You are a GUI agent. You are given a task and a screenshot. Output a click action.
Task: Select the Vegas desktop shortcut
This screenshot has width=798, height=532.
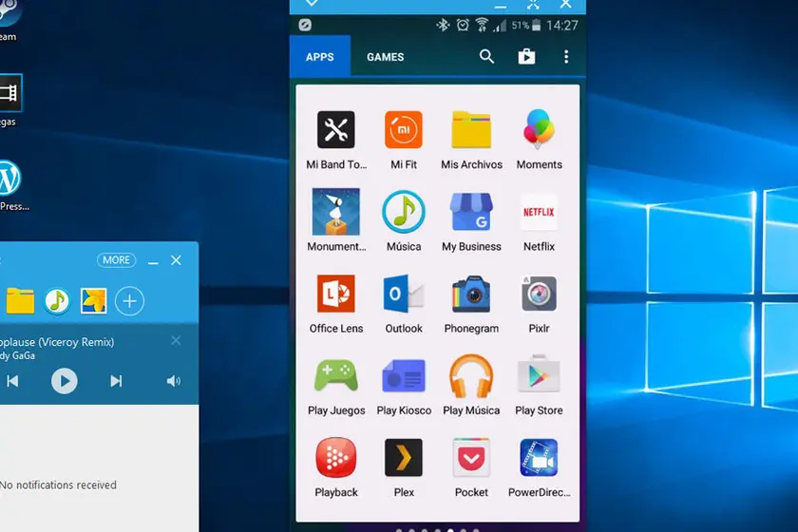(10, 100)
